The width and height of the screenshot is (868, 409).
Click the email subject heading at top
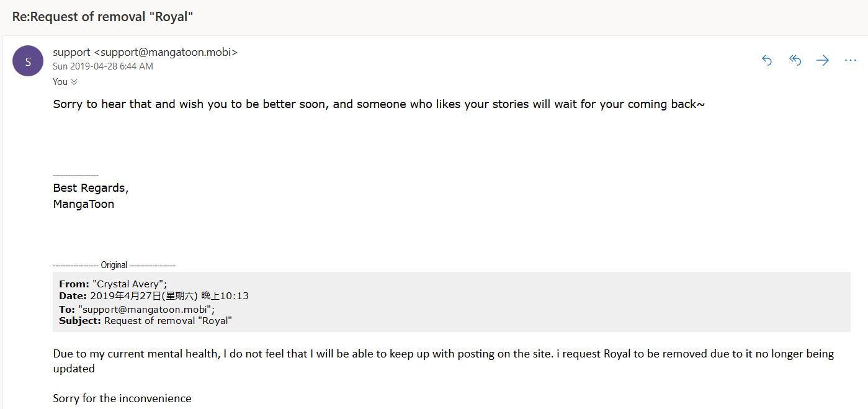click(x=102, y=17)
